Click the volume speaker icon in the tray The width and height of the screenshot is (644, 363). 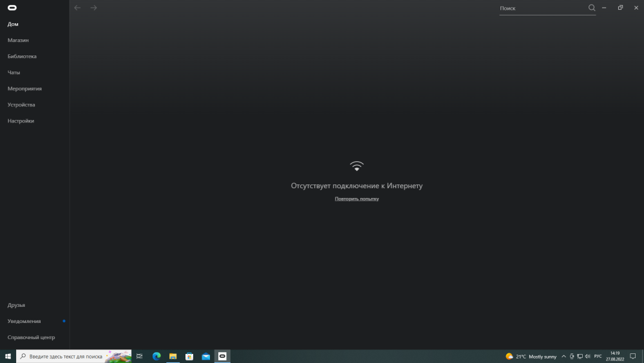588,357
